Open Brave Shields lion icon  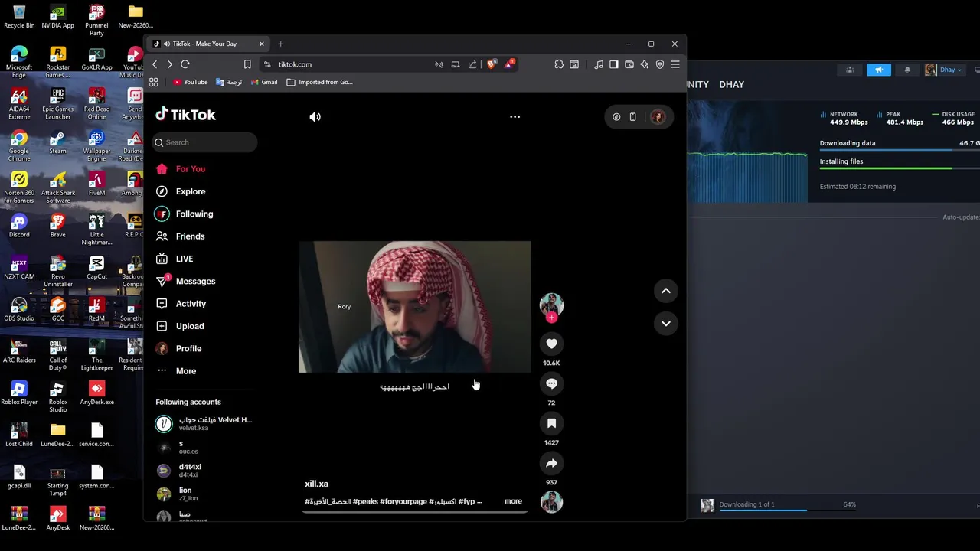(x=491, y=64)
